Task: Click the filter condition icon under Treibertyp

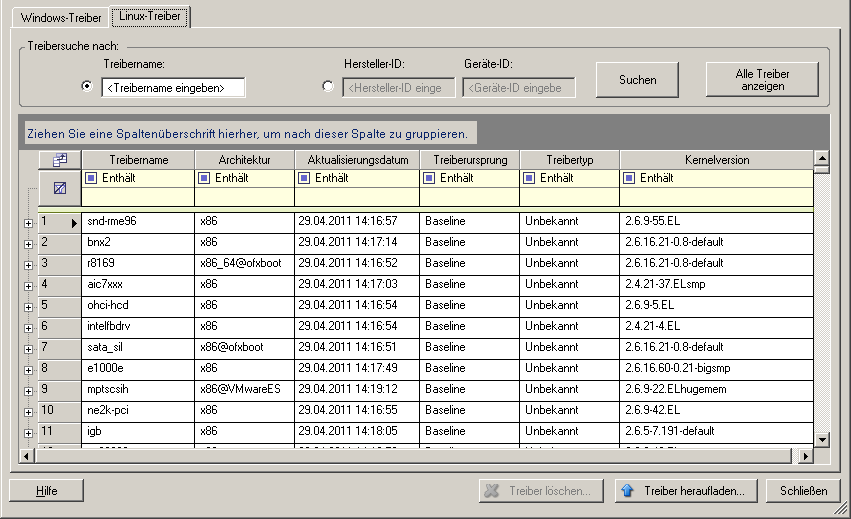Action: tap(529, 179)
